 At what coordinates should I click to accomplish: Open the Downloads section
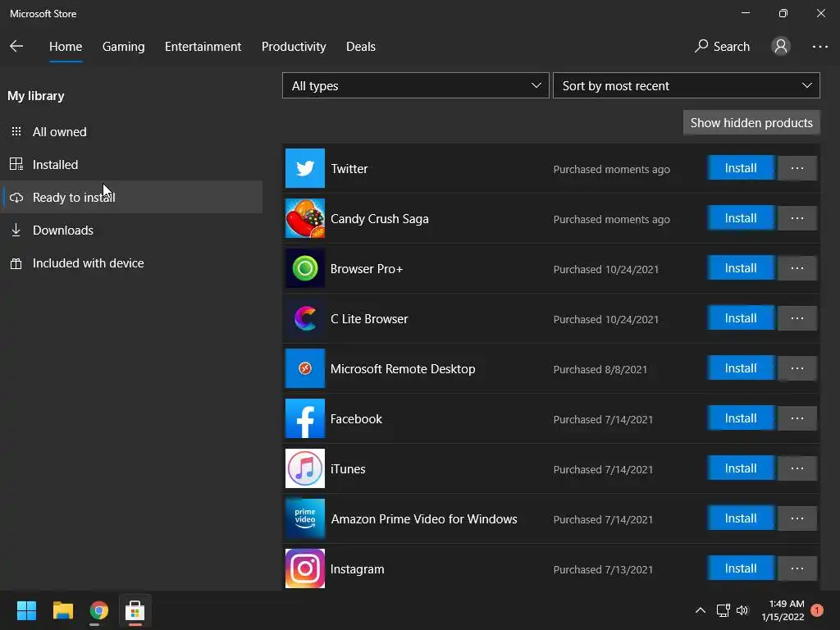point(132,231)
